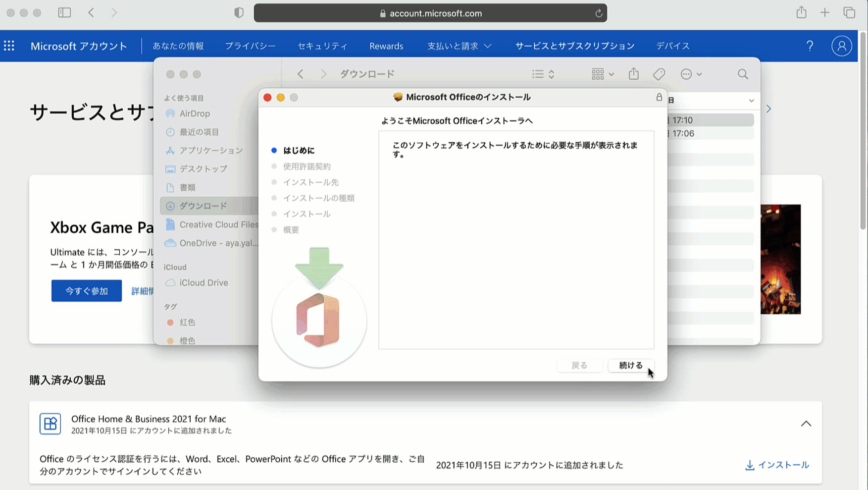Viewport: 868px width, 490px height.
Task: Open the account profile avatar
Action: tap(841, 46)
